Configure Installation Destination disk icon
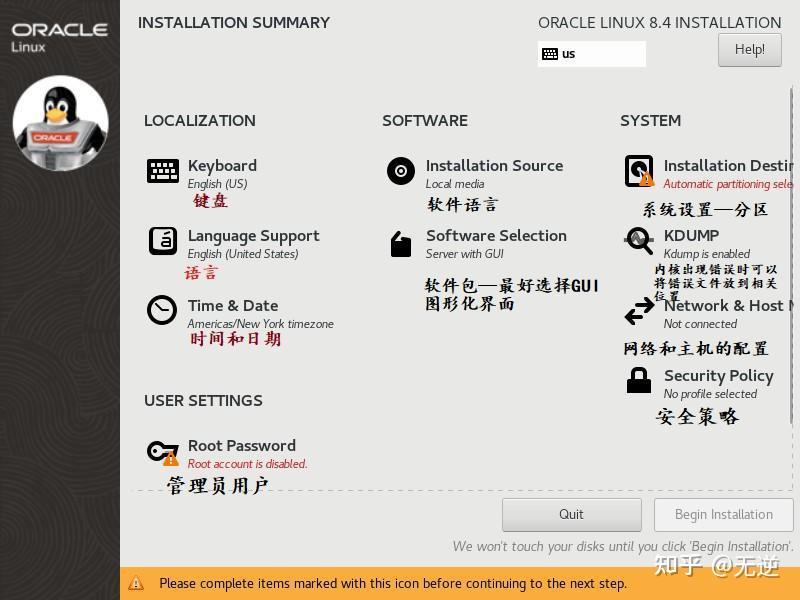 tap(639, 171)
